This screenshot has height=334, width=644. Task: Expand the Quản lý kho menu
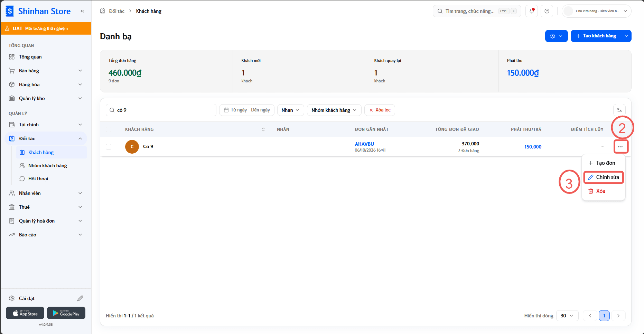46,98
